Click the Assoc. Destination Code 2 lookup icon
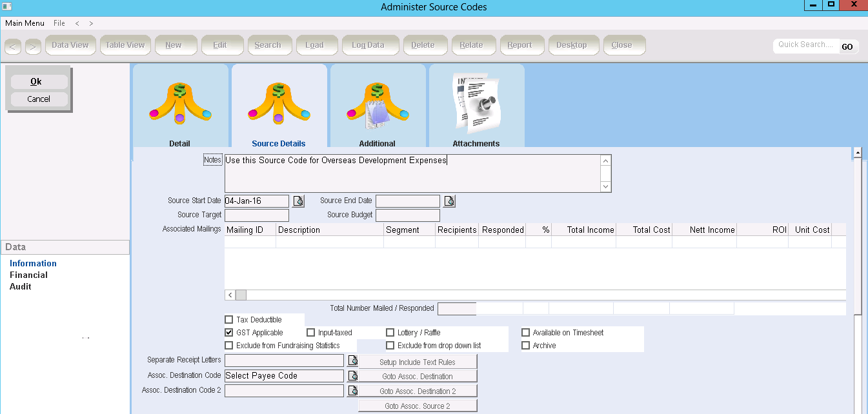 (352, 390)
